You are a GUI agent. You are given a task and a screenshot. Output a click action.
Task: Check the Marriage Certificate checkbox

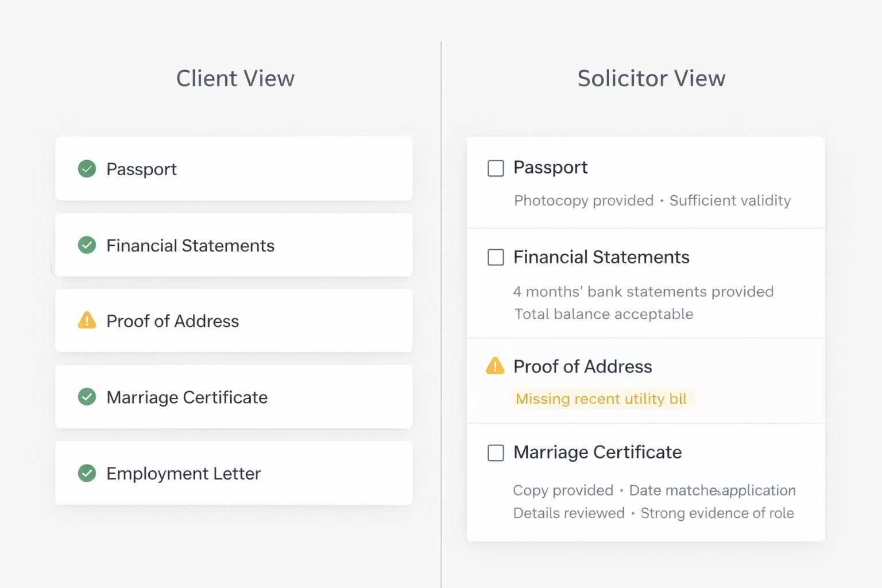pyautogui.click(x=495, y=453)
